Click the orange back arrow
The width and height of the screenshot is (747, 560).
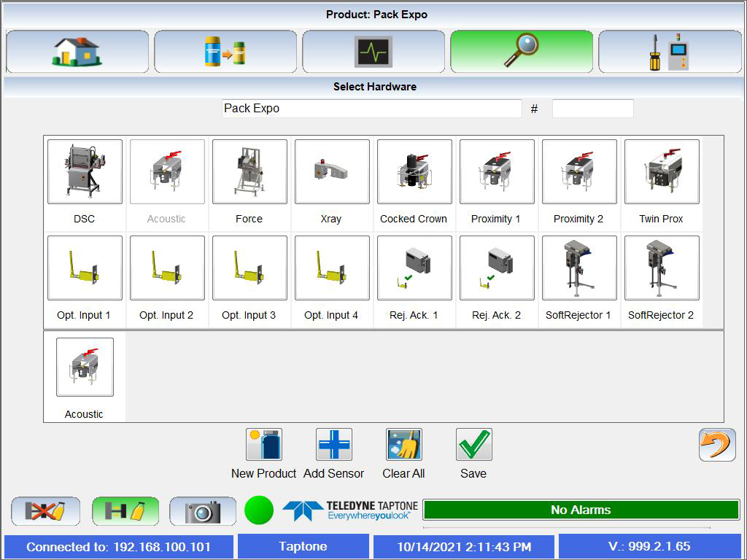click(717, 444)
